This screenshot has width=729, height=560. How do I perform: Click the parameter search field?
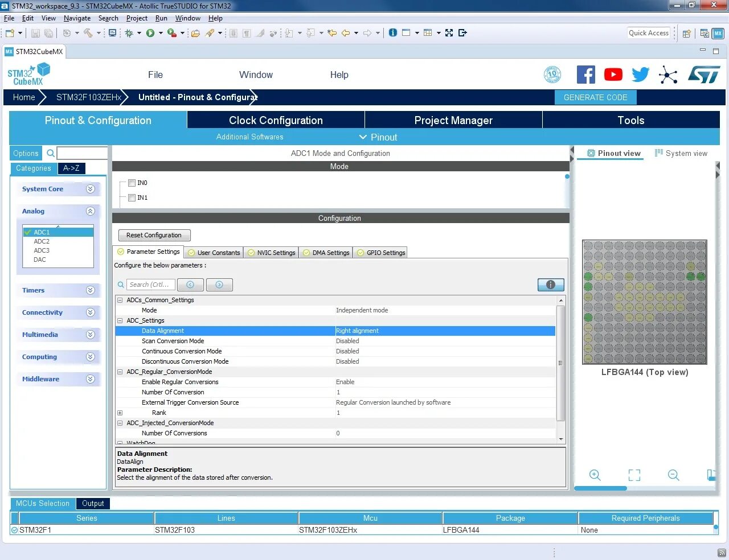[x=151, y=285]
